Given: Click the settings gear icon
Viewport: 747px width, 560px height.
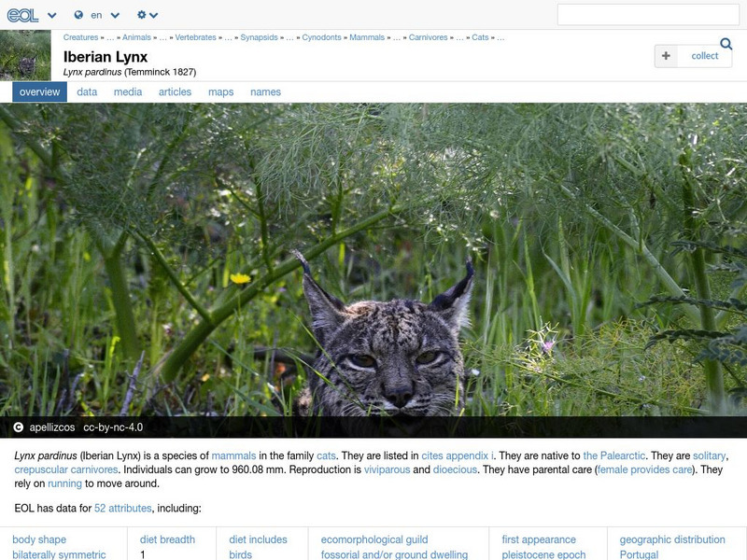Looking at the screenshot, I should 142,15.
